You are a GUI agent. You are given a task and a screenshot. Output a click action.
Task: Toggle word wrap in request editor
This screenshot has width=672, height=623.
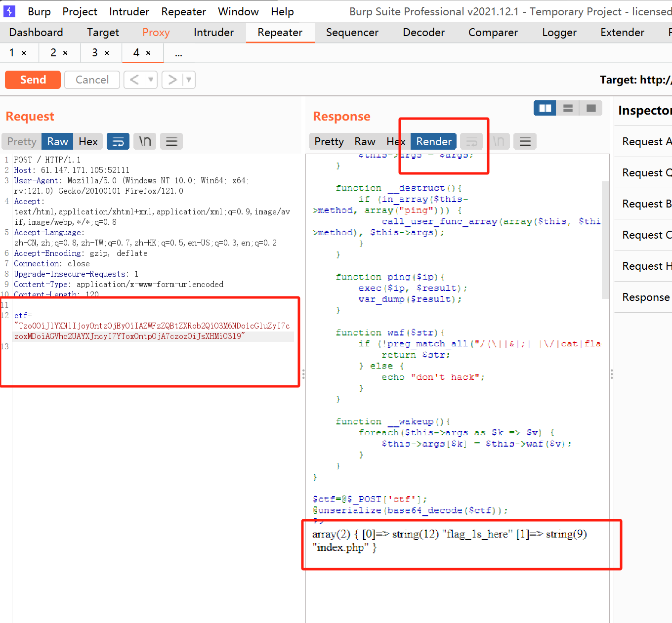tap(118, 142)
